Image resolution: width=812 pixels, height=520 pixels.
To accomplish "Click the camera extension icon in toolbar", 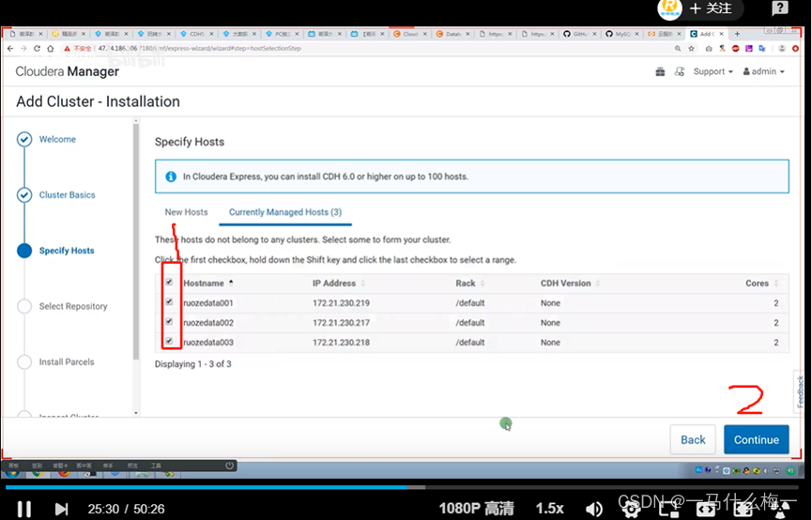I will (x=709, y=48).
